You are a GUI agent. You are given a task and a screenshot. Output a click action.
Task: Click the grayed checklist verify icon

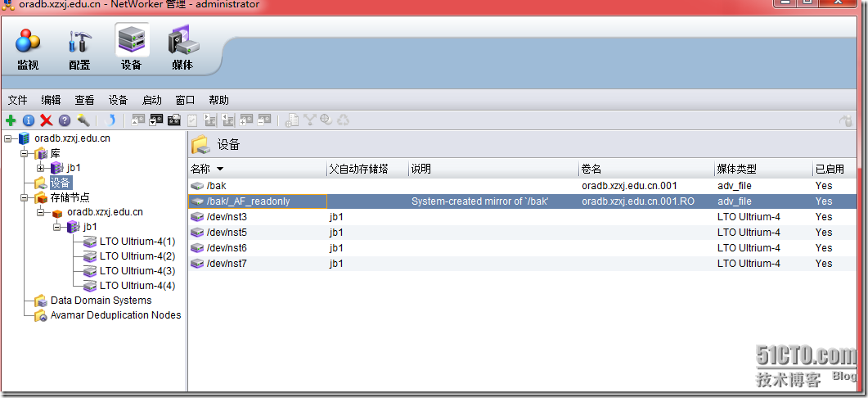192,120
